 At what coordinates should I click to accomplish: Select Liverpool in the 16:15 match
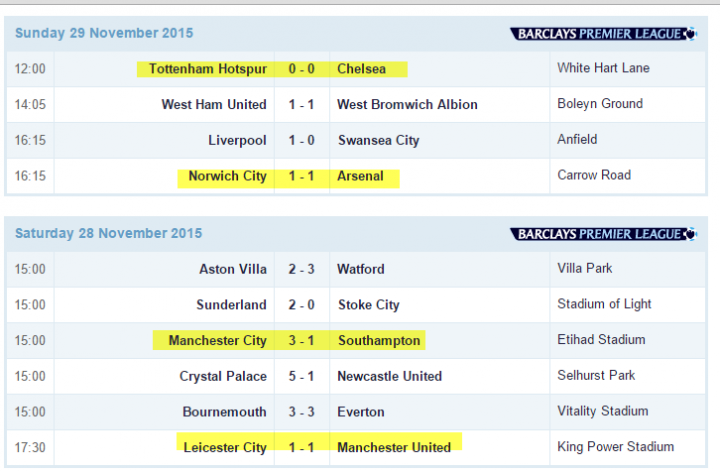(237, 140)
